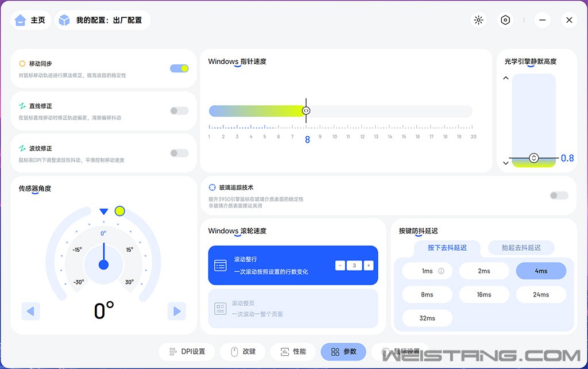The width and height of the screenshot is (588, 369).
Task: Enable the 波纹修正 toggle
Action: 179,153
